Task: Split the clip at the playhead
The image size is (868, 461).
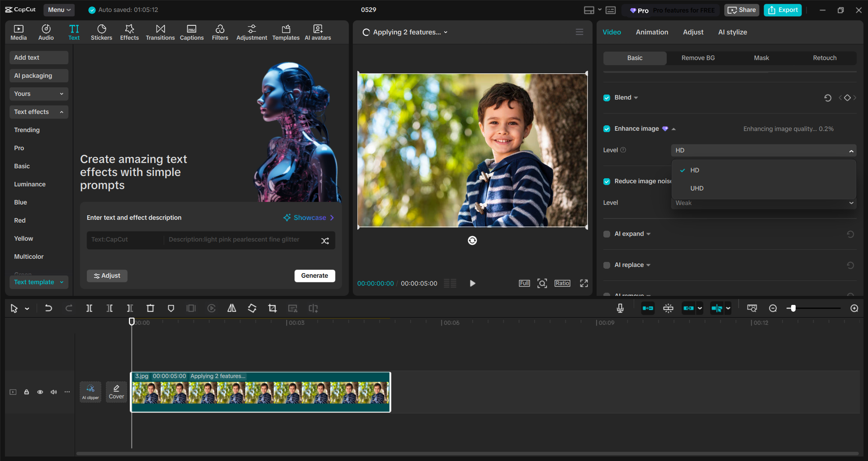Action: click(89, 308)
